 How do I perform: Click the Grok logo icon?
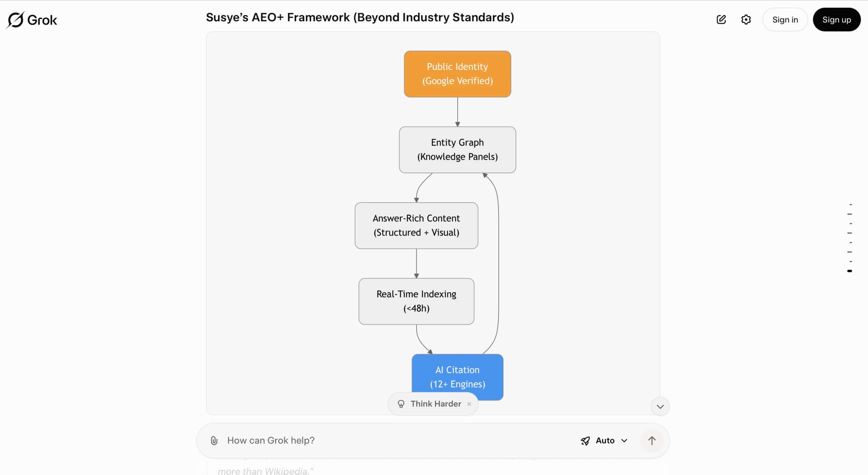16,20
